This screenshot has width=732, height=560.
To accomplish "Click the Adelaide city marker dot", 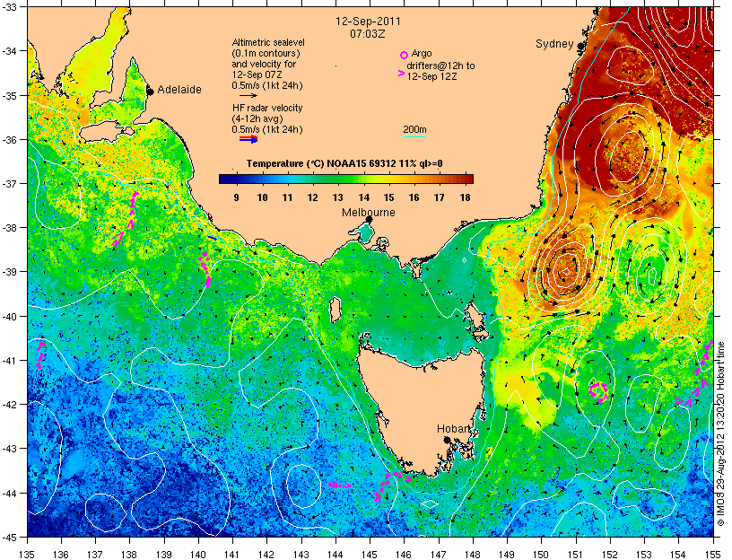I will [150, 91].
